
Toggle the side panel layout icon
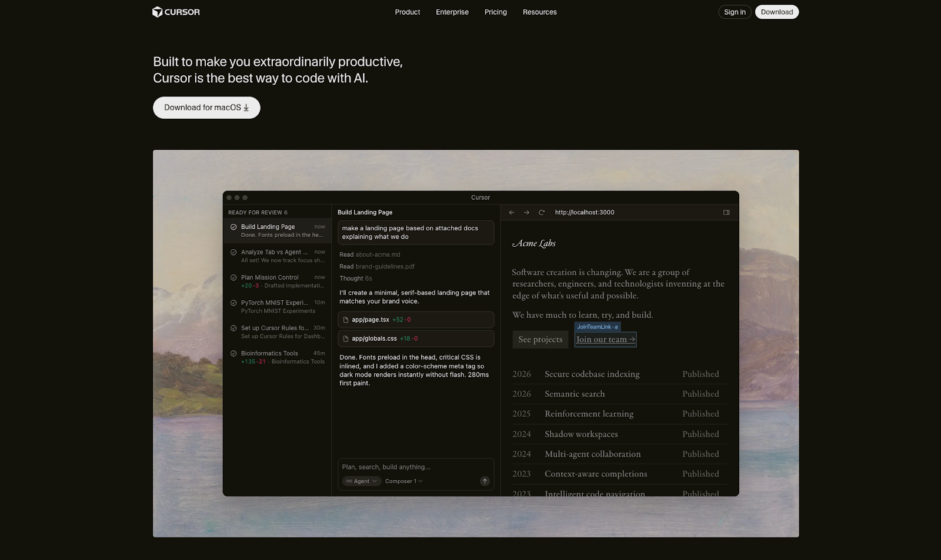726,213
